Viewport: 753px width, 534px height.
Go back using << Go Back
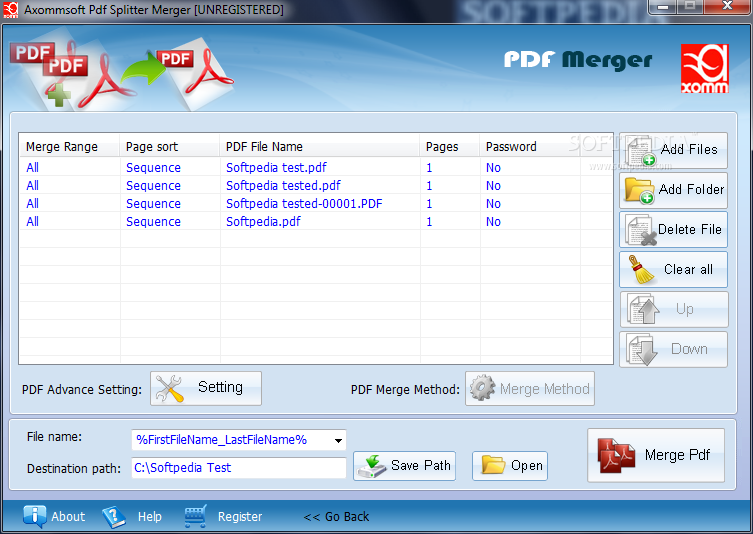pos(336,517)
